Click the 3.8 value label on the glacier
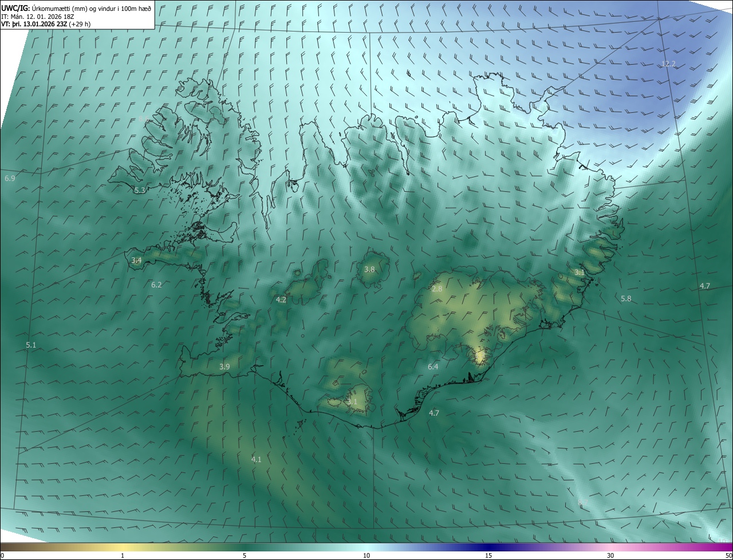The height and width of the screenshot is (560, 733). 369,269
